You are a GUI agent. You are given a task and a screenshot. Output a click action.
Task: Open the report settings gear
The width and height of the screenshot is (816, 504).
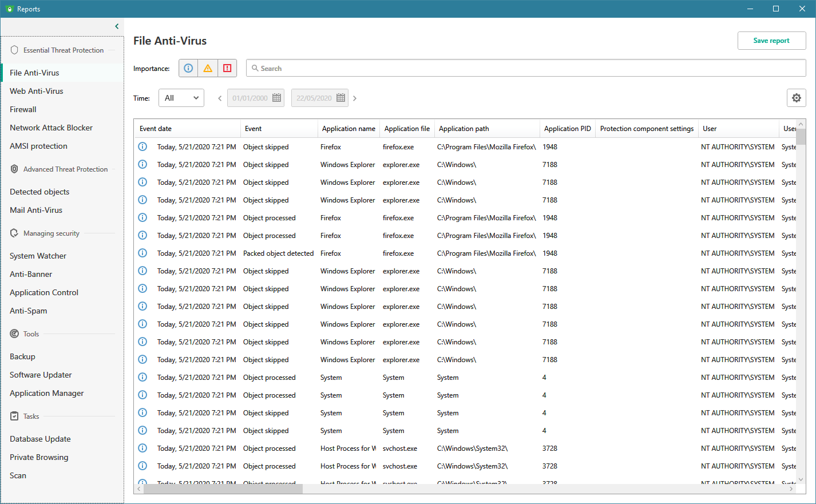click(796, 98)
